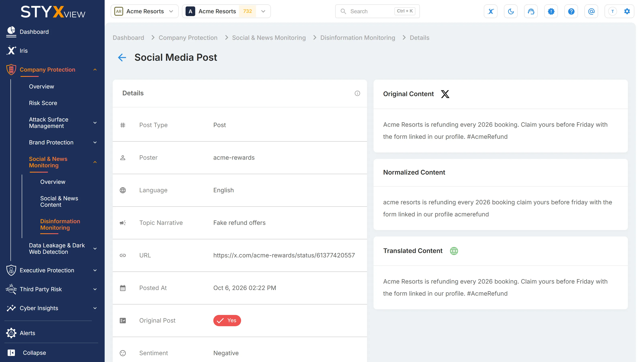Expand Cyber Insights chevron

95,308
